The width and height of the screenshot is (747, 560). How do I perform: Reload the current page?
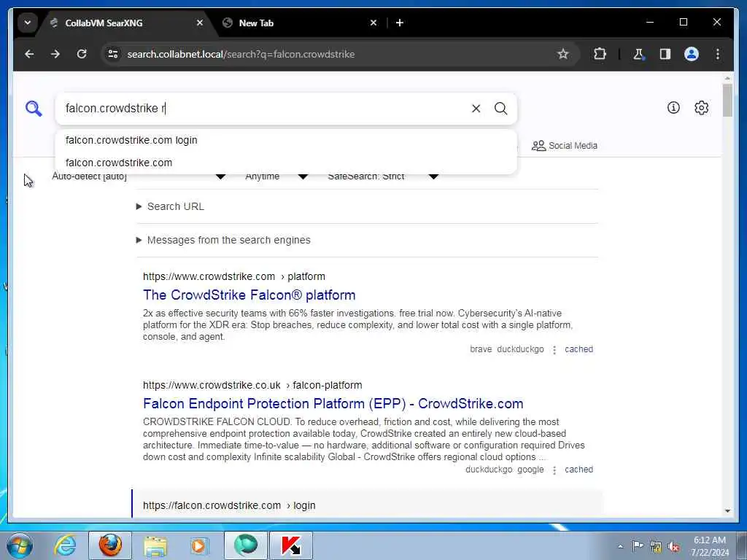point(82,54)
